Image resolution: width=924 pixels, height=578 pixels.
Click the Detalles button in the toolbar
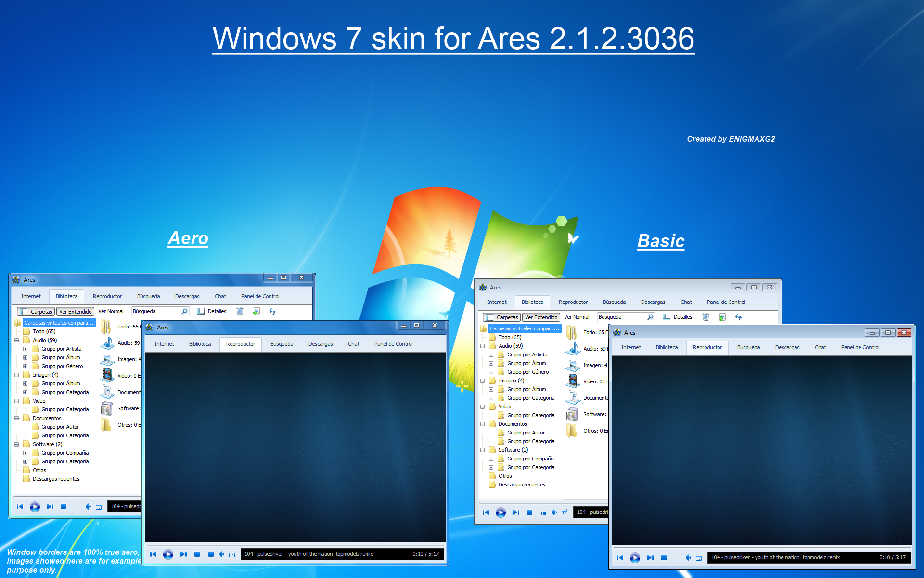point(212,311)
